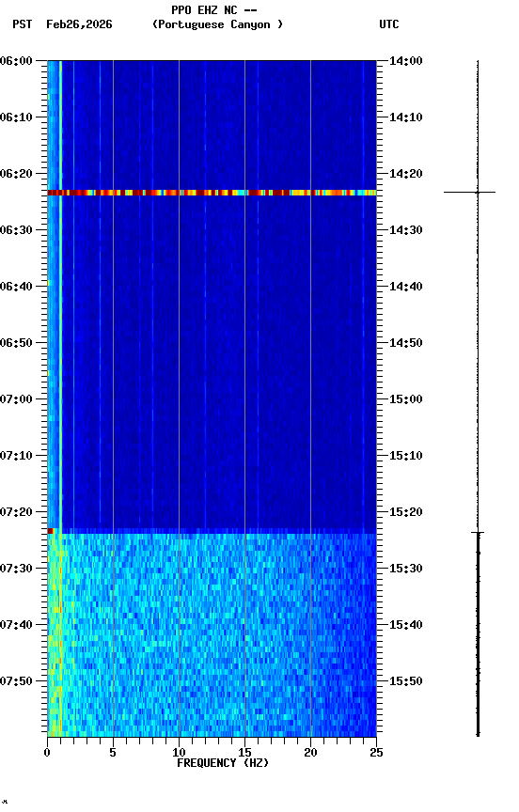519x812 pixels.
Task: Click the 15:00 UTC time label
Action: point(406,399)
